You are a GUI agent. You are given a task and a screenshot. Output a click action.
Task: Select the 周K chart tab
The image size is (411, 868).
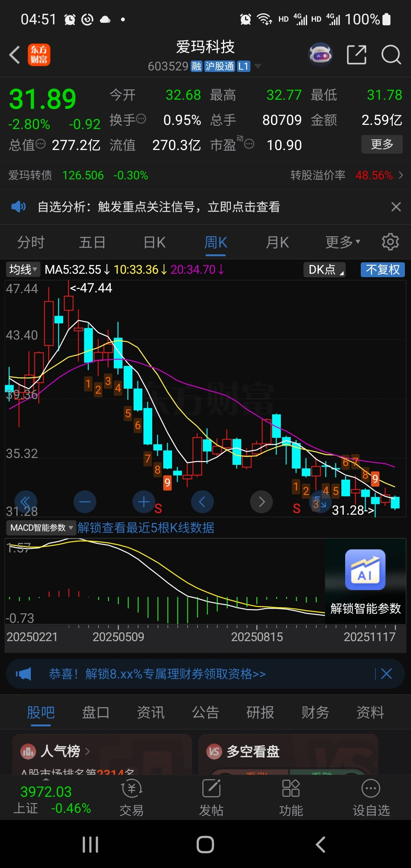(216, 242)
